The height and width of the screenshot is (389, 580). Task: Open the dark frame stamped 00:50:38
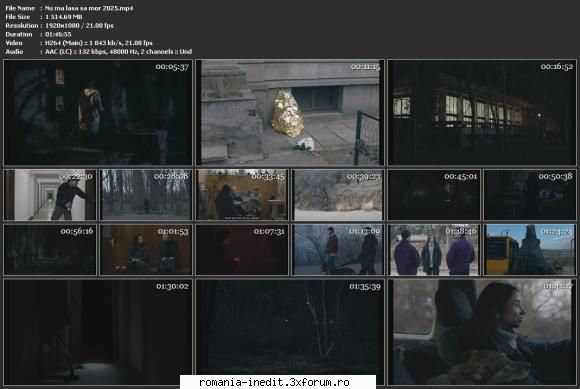tap(530, 195)
